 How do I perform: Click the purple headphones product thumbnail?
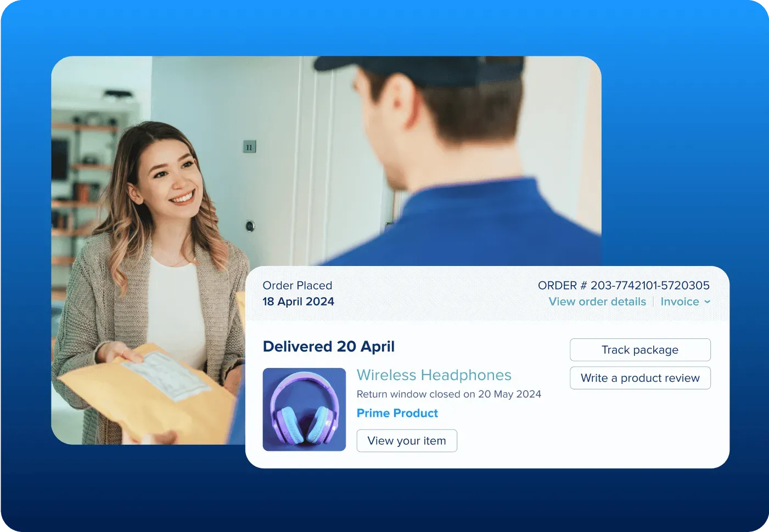click(x=304, y=409)
